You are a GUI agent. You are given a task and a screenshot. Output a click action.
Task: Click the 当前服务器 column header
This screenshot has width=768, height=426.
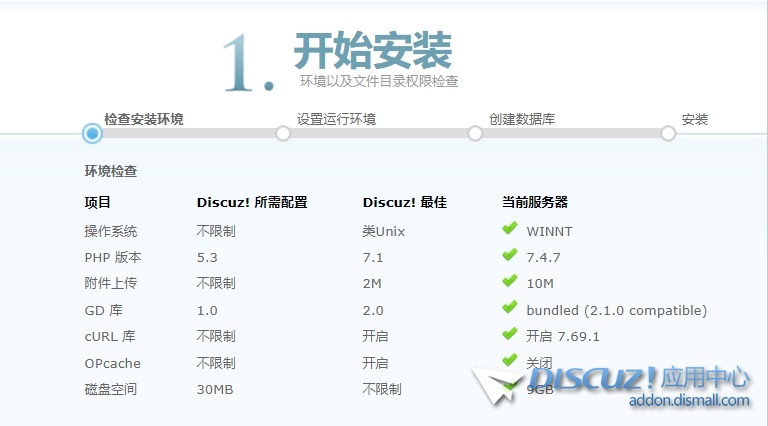coord(535,202)
